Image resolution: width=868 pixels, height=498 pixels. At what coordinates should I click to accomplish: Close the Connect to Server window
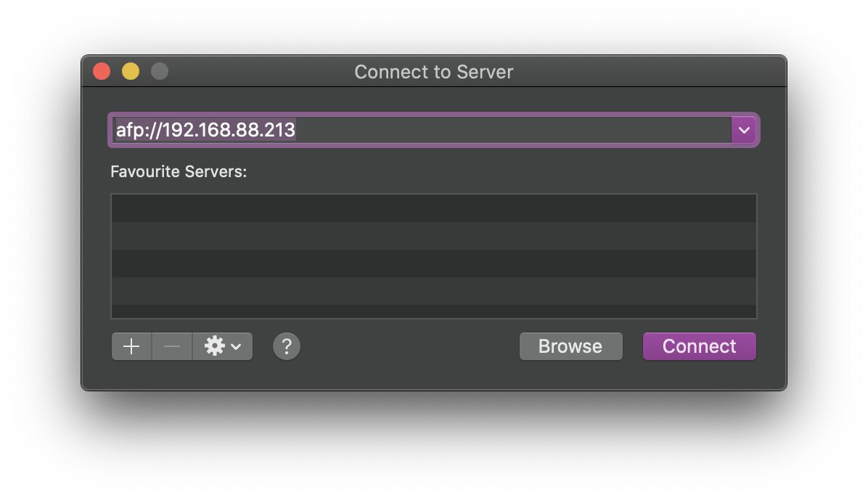(x=102, y=72)
